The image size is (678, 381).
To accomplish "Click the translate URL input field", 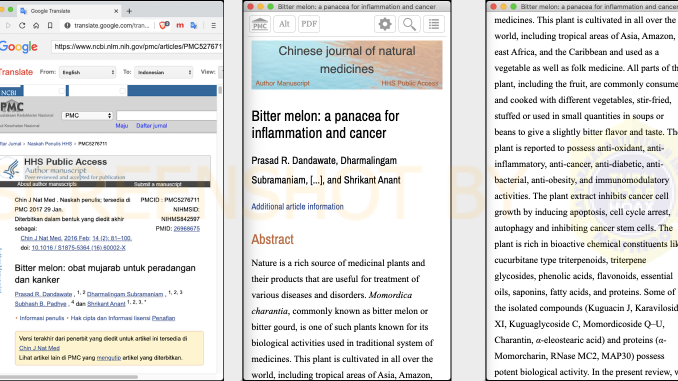I will coord(138,47).
